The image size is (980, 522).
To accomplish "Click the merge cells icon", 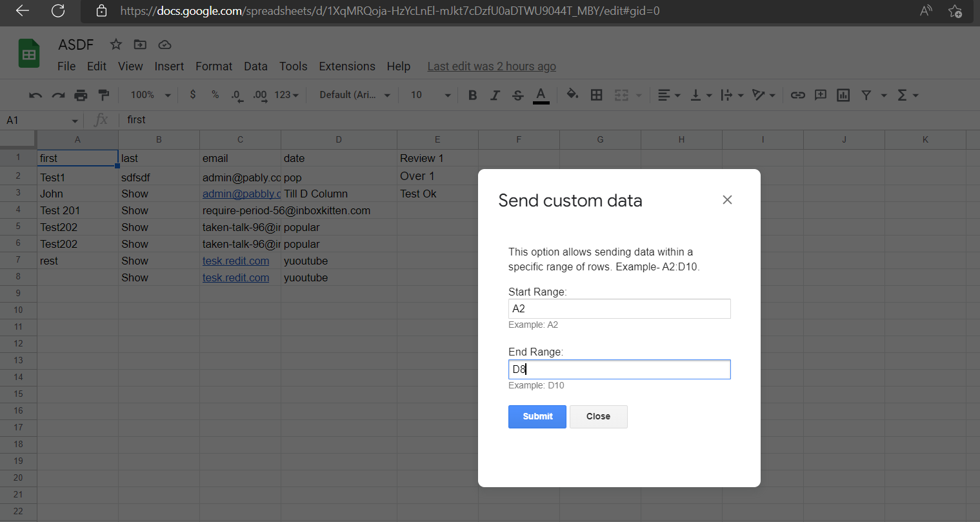I will (x=621, y=95).
